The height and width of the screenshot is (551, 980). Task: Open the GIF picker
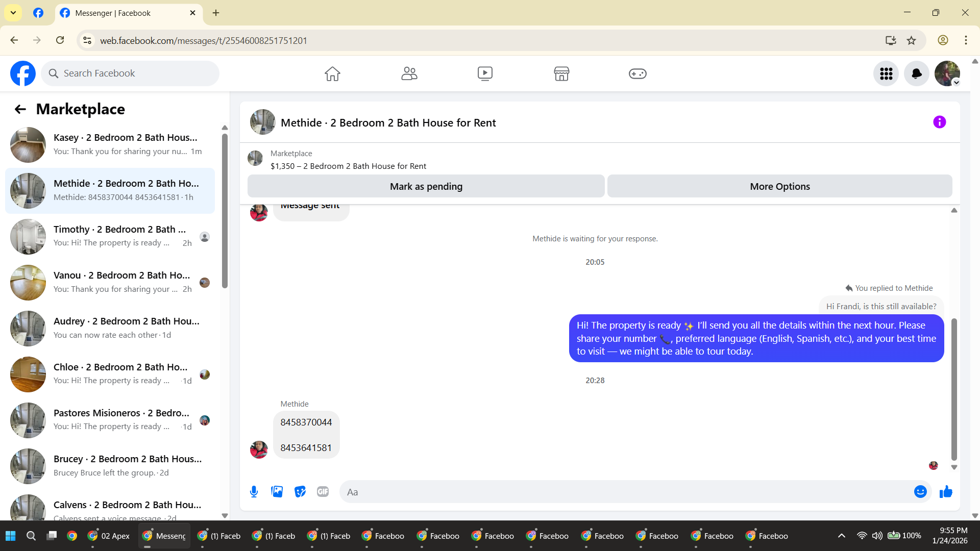pos(323,492)
